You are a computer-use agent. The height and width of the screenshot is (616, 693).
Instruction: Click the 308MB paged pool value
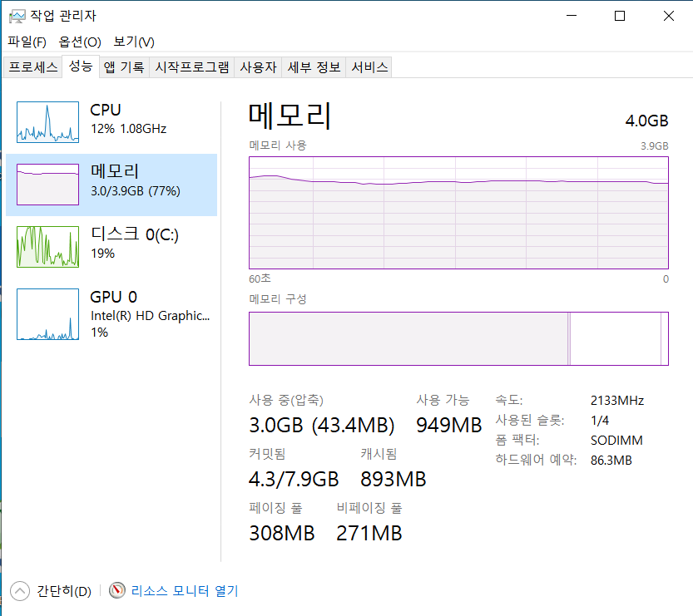[x=281, y=533]
